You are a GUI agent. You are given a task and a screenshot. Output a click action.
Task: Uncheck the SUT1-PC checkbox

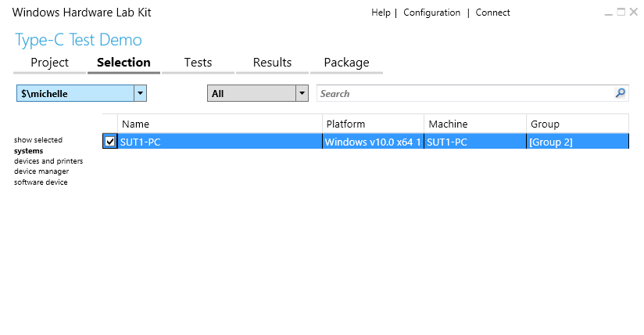[x=109, y=142]
